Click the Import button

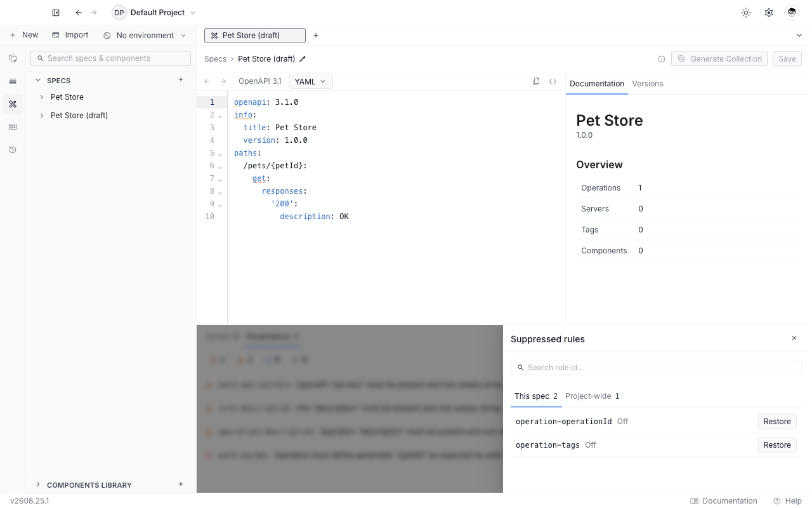[70, 35]
